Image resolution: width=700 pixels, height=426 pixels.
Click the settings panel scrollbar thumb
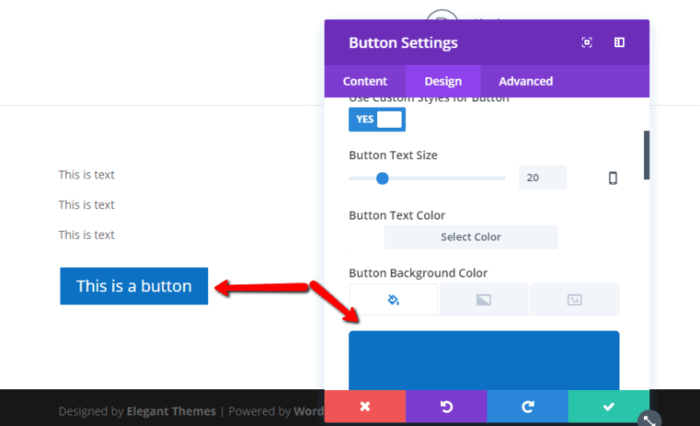(x=646, y=155)
